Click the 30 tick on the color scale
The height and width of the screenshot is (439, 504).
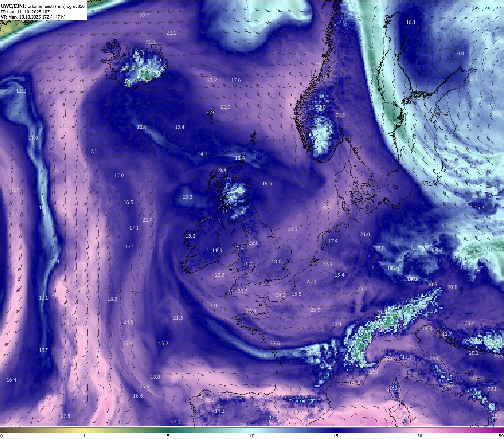click(420, 436)
